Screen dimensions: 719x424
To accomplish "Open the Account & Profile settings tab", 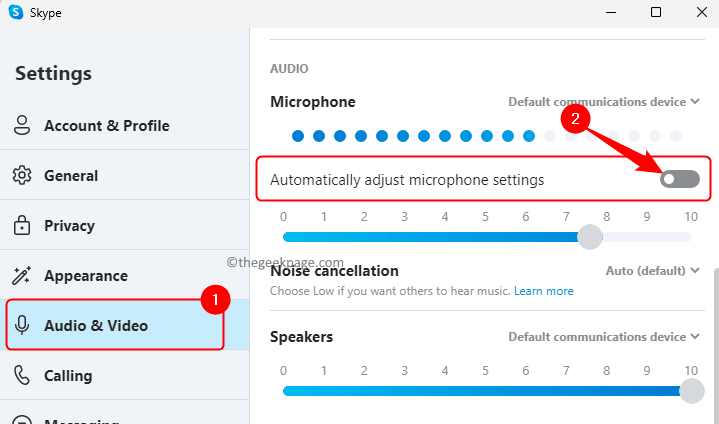I will (x=106, y=126).
